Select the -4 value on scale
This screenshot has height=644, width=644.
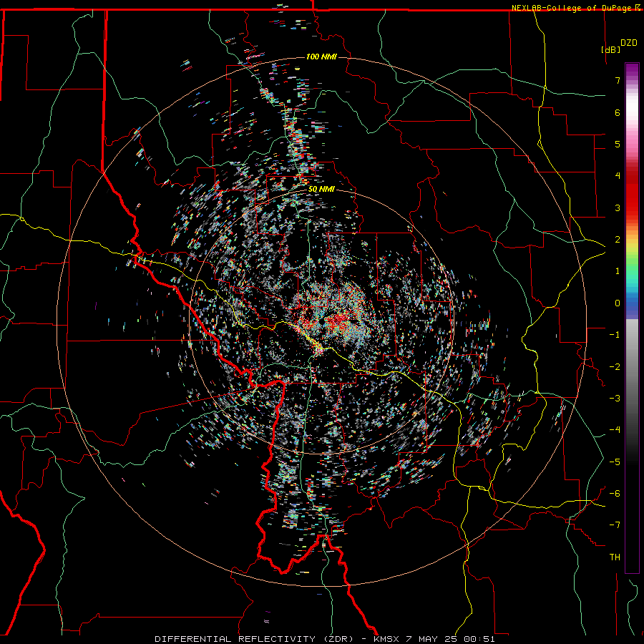tap(615, 430)
